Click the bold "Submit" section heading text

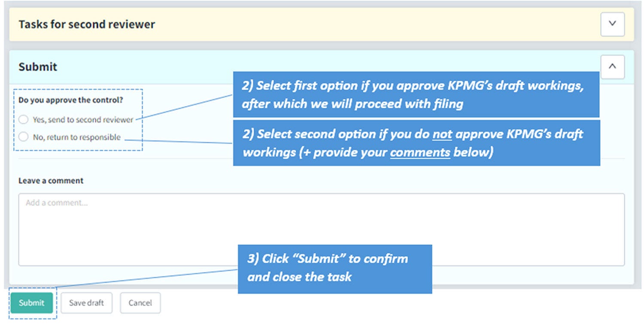38,67
